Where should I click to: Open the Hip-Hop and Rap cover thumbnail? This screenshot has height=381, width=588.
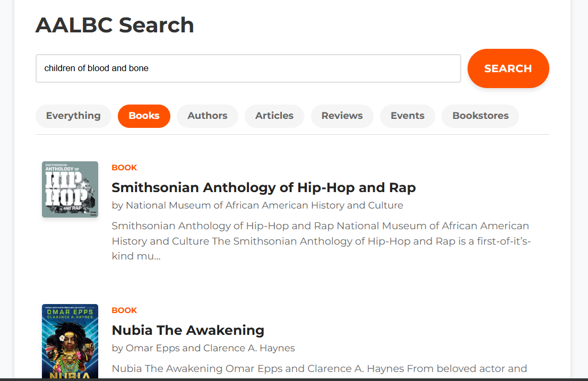70,189
